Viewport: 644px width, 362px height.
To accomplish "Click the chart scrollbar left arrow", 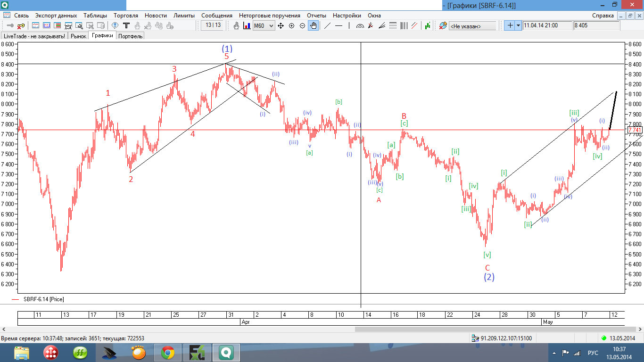I will (x=4, y=329).
